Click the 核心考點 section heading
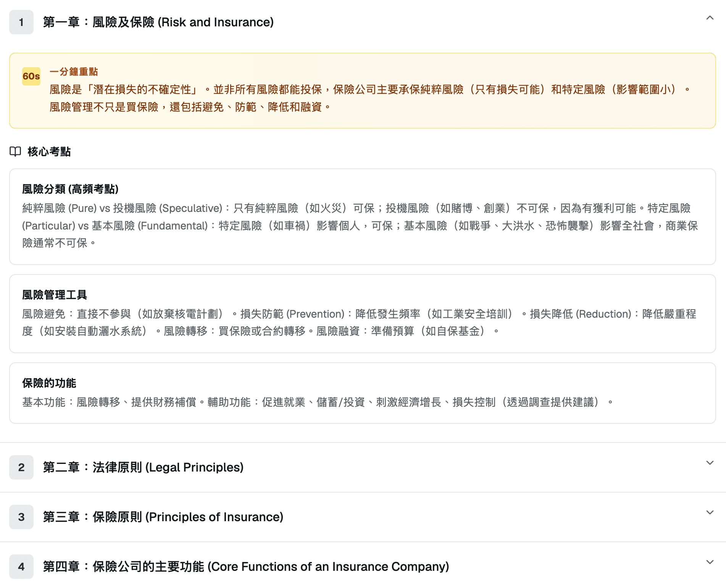Screen dimensions: 726x588 pos(49,152)
